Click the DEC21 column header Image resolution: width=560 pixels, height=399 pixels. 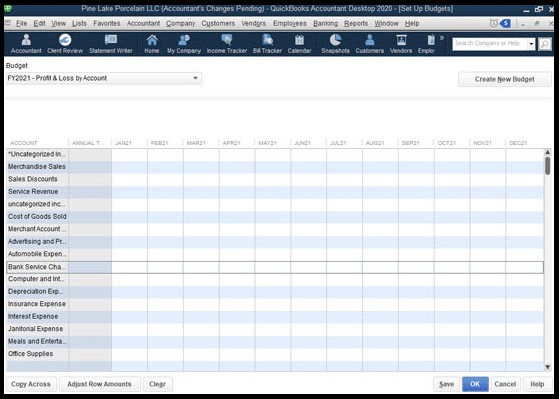click(524, 143)
